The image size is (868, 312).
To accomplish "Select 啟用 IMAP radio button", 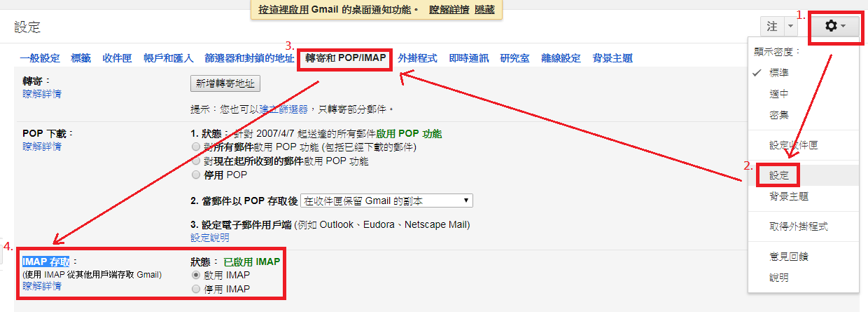I will click(x=196, y=276).
